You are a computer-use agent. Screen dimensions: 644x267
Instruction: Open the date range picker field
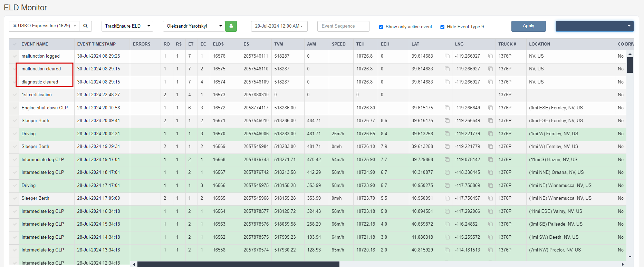click(279, 26)
